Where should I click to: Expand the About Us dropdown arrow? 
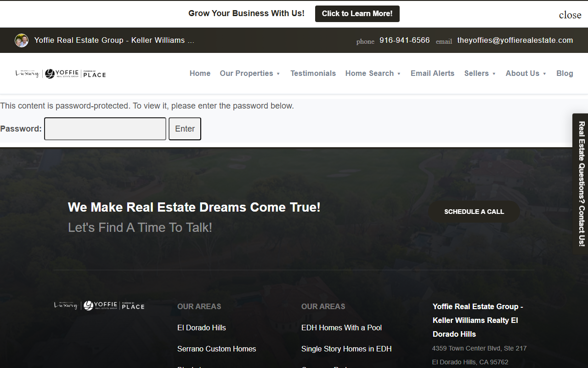coord(544,74)
